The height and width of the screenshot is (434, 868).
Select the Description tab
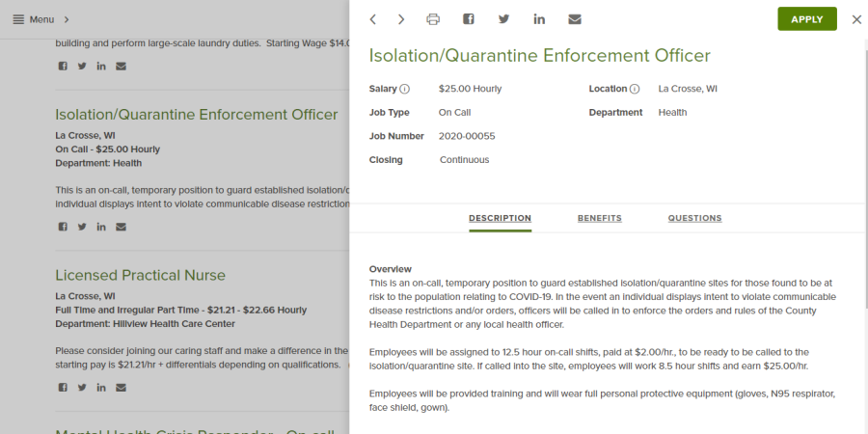[500, 218]
